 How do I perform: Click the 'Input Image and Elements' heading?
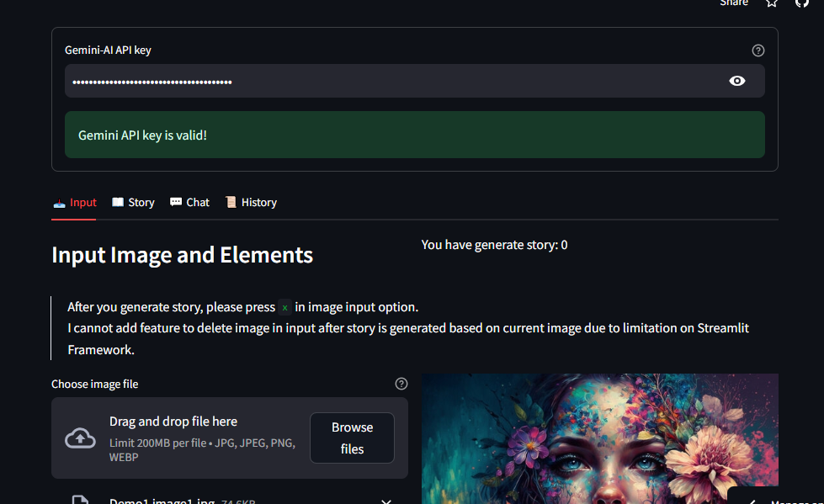click(x=183, y=255)
